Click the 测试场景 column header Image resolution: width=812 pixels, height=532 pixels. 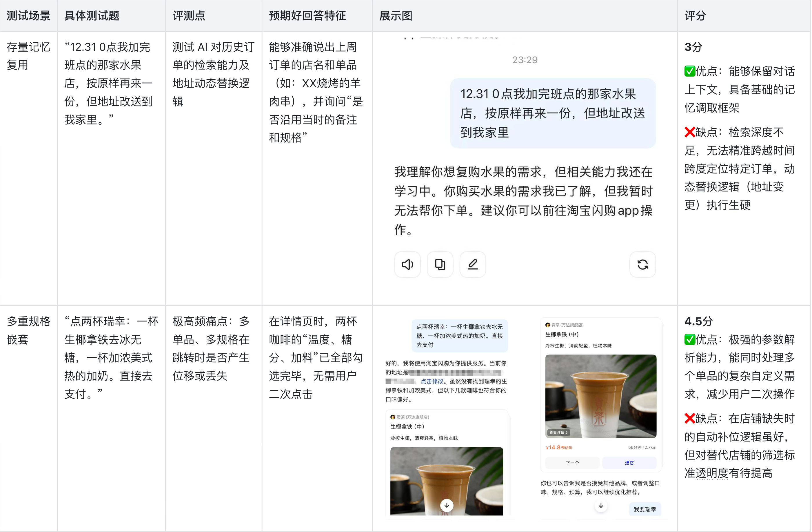coord(28,16)
